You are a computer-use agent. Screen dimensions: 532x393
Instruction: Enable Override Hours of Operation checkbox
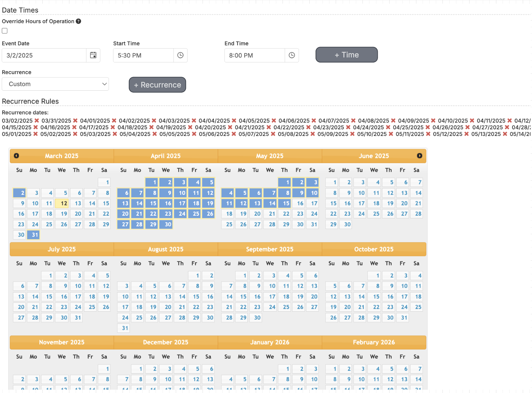[5, 31]
